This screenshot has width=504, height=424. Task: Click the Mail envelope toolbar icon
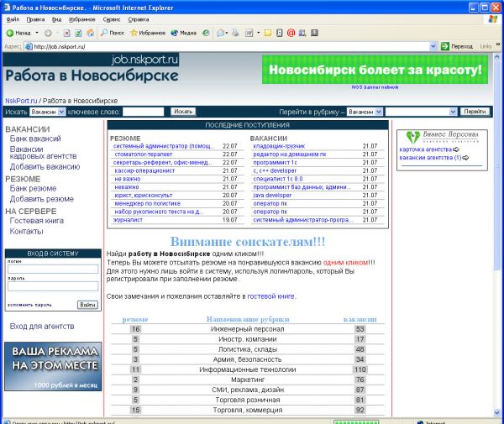[221, 33]
